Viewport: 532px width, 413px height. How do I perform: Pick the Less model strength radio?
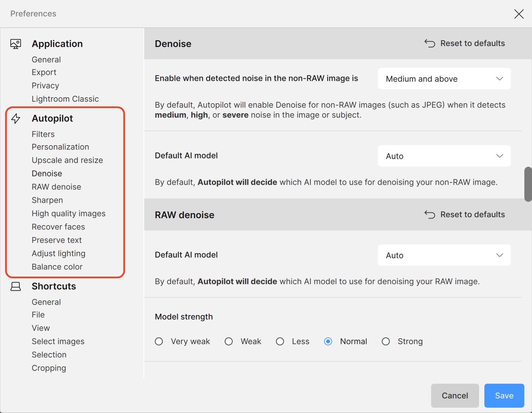280,341
